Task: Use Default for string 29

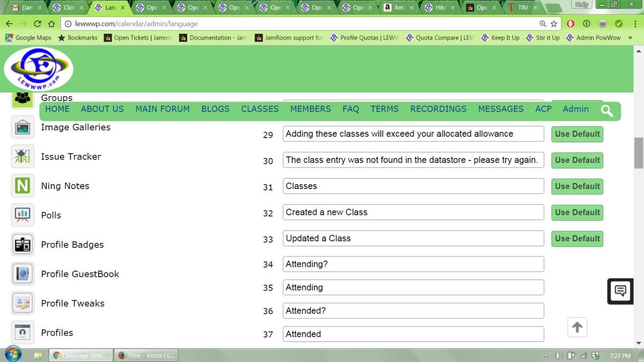Action: [577, 134]
